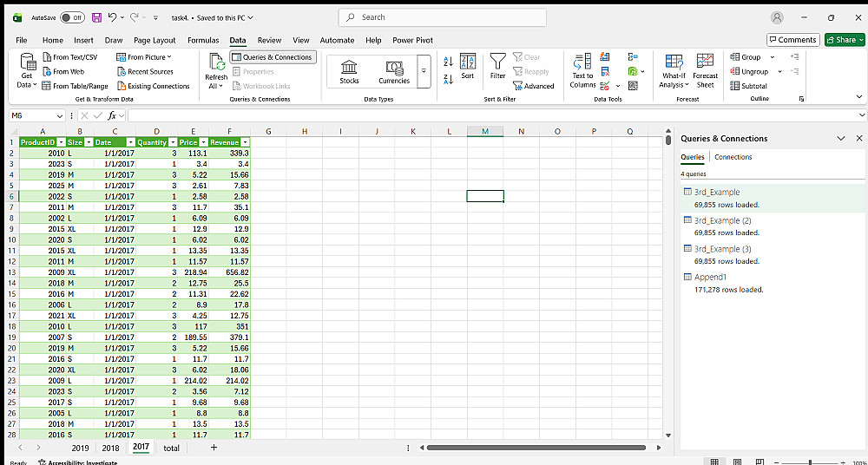
Task: Click the Save icon in title bar
Action: (x=96, y=17)
